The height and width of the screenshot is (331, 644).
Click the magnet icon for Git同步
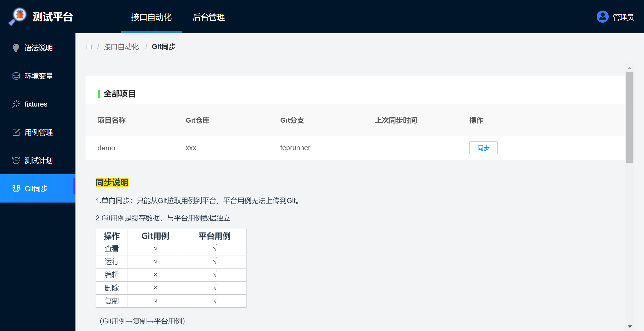[16, 189]
